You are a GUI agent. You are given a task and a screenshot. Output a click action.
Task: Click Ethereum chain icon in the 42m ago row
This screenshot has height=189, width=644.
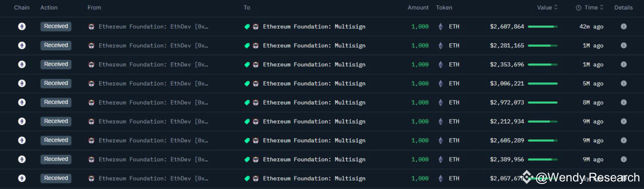point(22,27)
